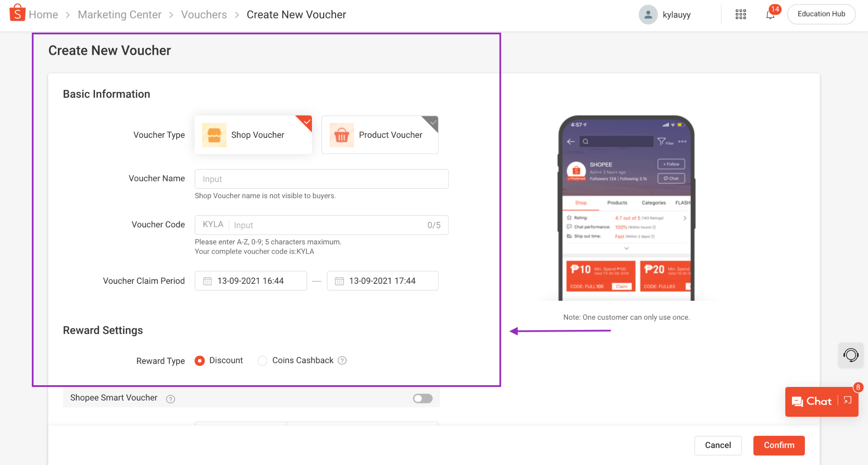Click calendar icon in claim period end field

(339, 281)
